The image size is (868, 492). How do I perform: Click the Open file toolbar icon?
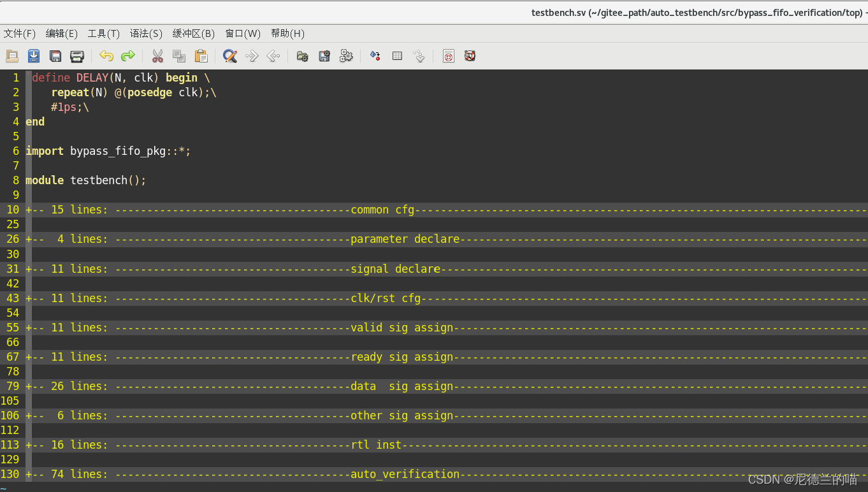point(12,56)
